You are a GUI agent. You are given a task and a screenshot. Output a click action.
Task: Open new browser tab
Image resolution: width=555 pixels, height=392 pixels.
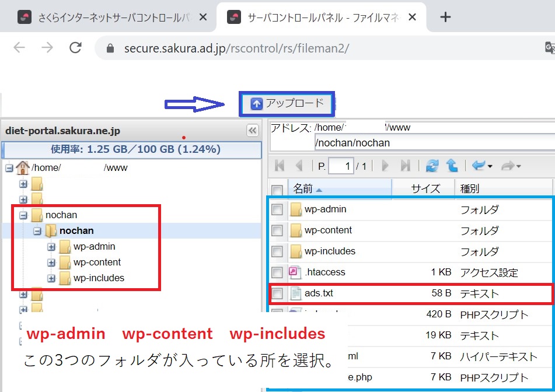pos(445,17)
